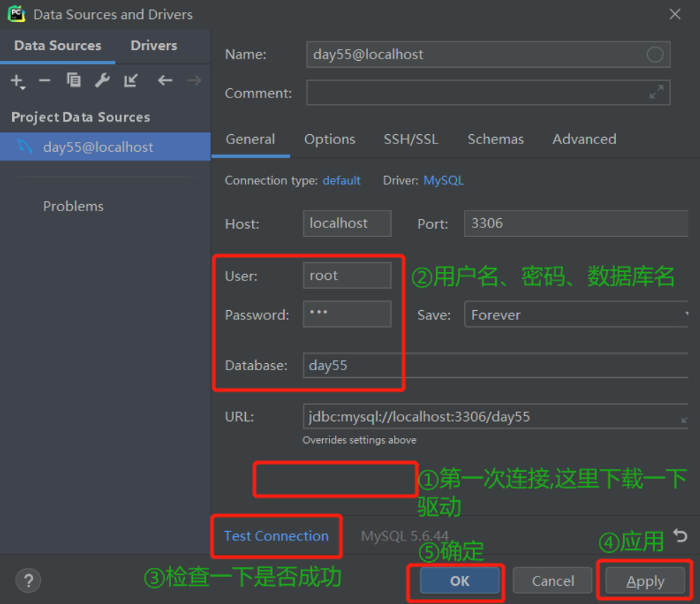This screenshot has height=604, width=700.
Task: Expand the URL field editor
Action: click(x=684, y=420)
